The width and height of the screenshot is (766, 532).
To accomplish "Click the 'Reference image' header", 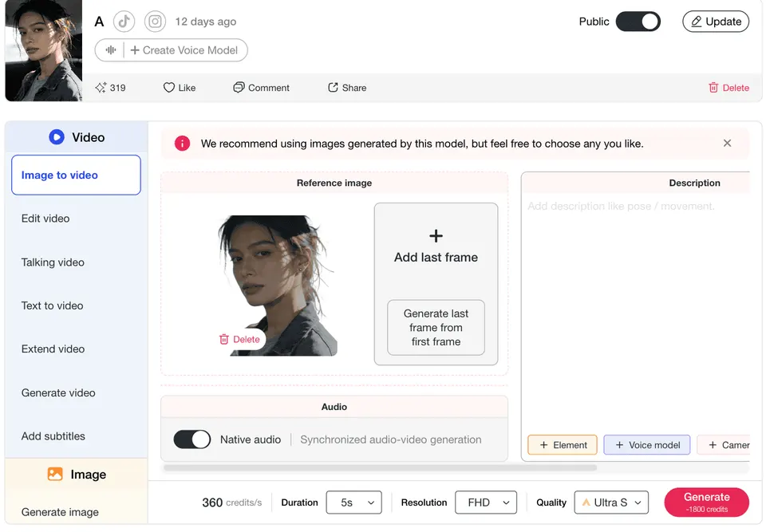I will tap(334, 183).
